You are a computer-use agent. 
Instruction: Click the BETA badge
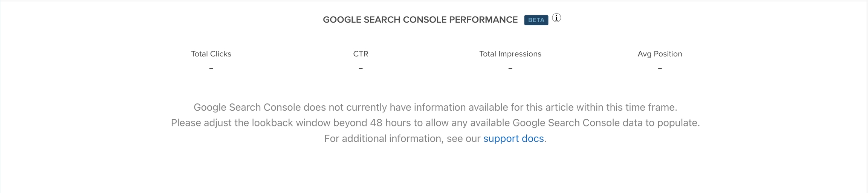tap(536, 20)
